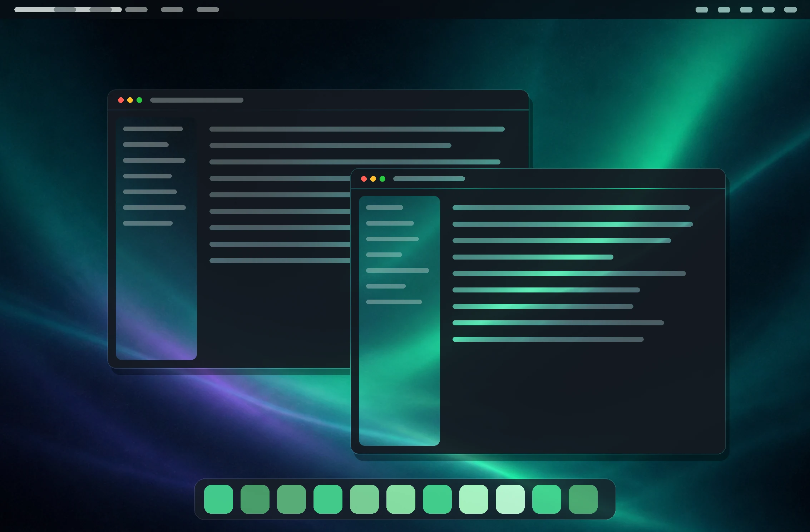The height and width of the screenshot is (532, 810).
Task: Select the third sidebar row in the front window
Action: click(x=392, y=239)
